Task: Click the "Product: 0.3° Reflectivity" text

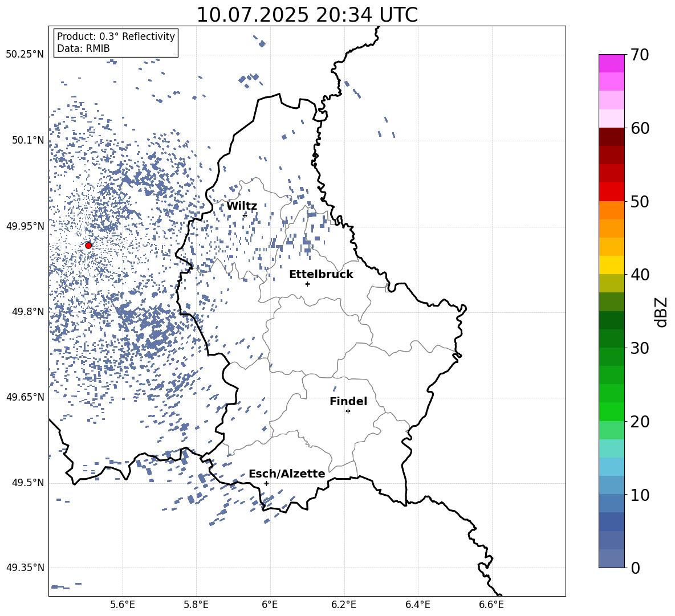Action: [x=116, y=36]
